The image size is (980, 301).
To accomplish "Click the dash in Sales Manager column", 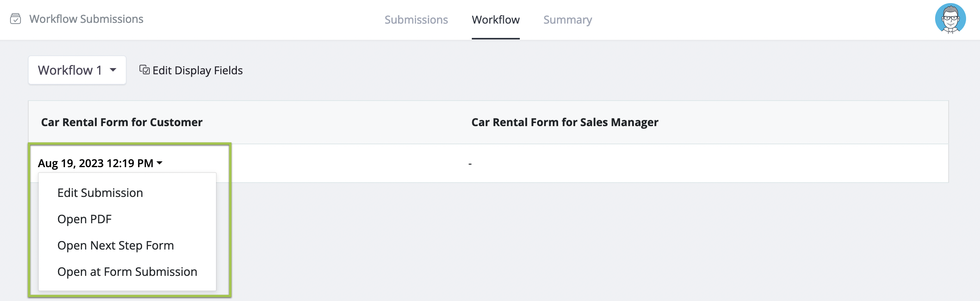I will pos(470,164).
